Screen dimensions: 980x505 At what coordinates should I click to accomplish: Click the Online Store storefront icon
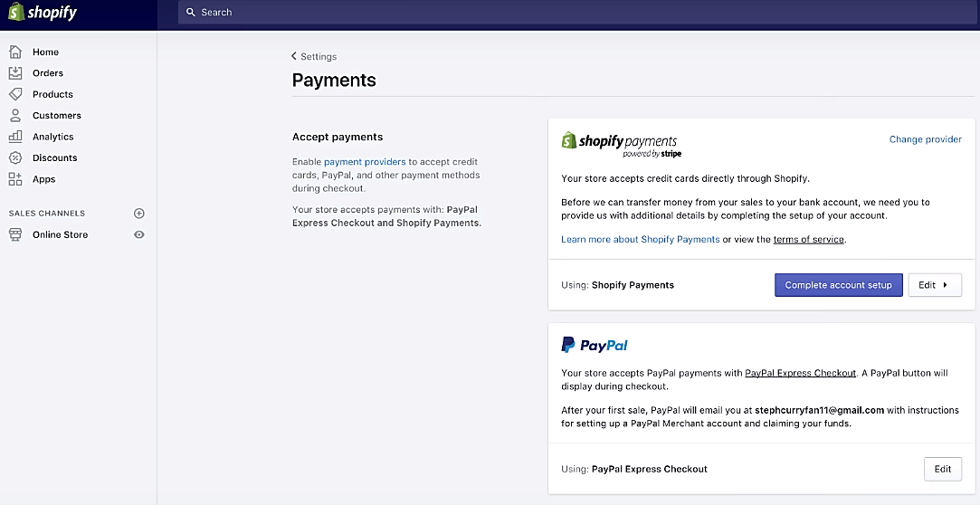[x=15, y=234]
